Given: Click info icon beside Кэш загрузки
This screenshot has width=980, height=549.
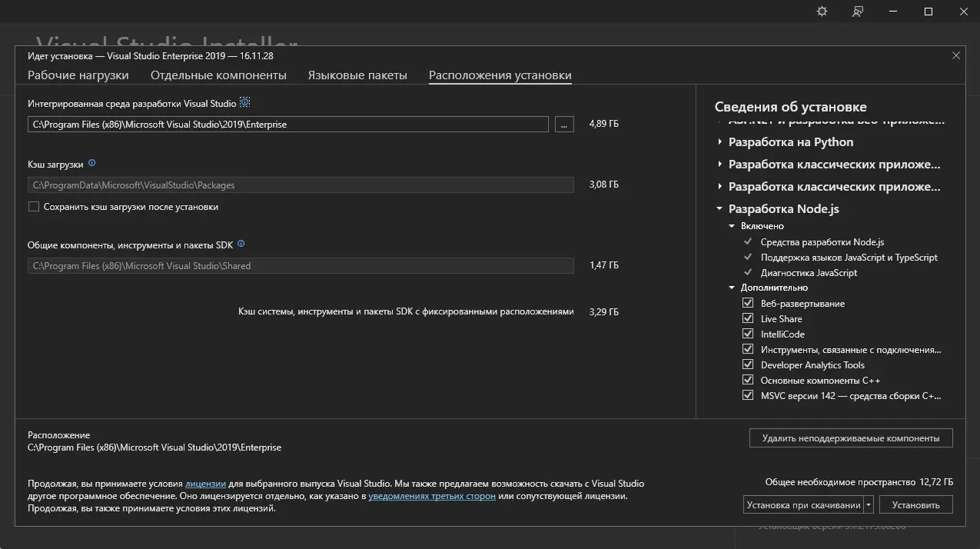Looking at the screenshot, I should tap(92, 163).
